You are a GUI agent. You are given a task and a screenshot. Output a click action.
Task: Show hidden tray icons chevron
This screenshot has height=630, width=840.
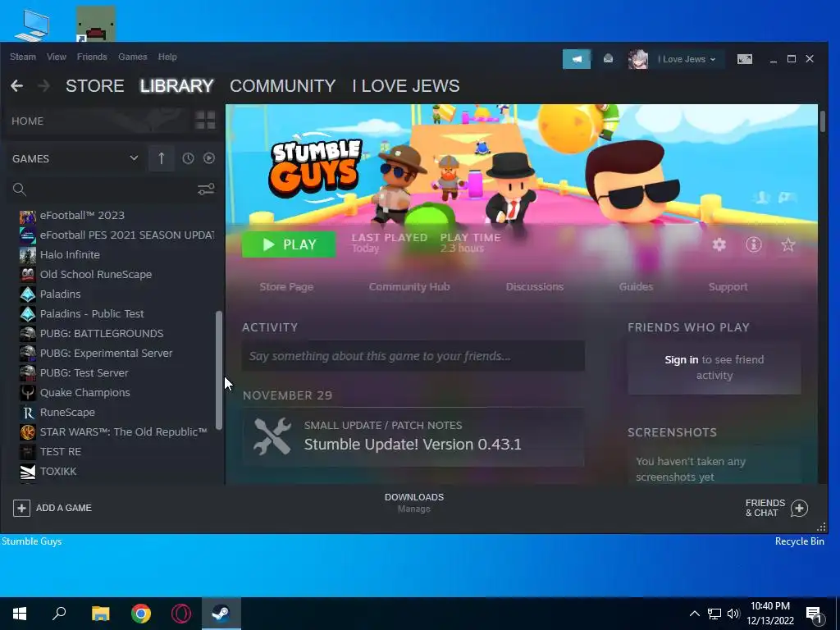point(694,614)
